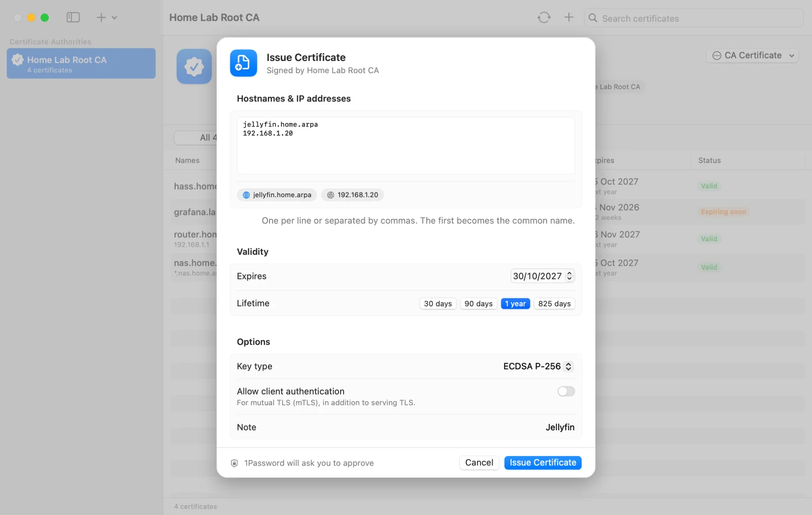Click the green zoom window button
The width and height of the screenshot is (812, 515).
coord(45,17)
